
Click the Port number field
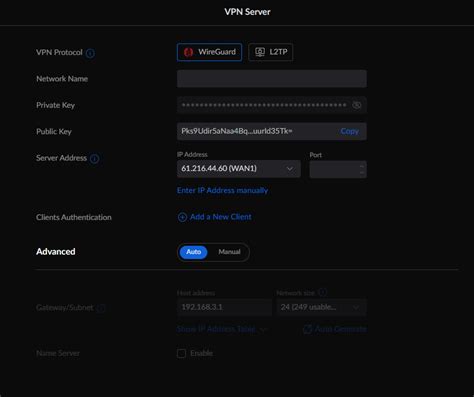point(338,169)
